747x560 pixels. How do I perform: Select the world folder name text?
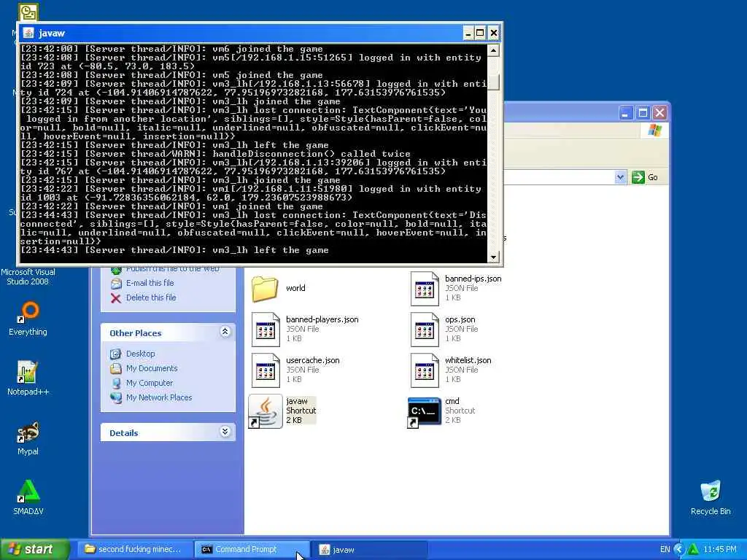295,288
